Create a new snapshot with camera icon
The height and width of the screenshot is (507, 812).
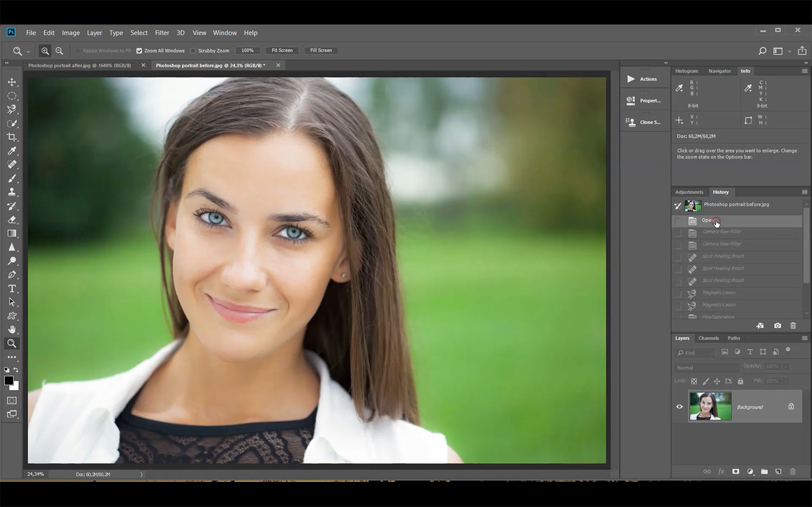coord(777,326)
